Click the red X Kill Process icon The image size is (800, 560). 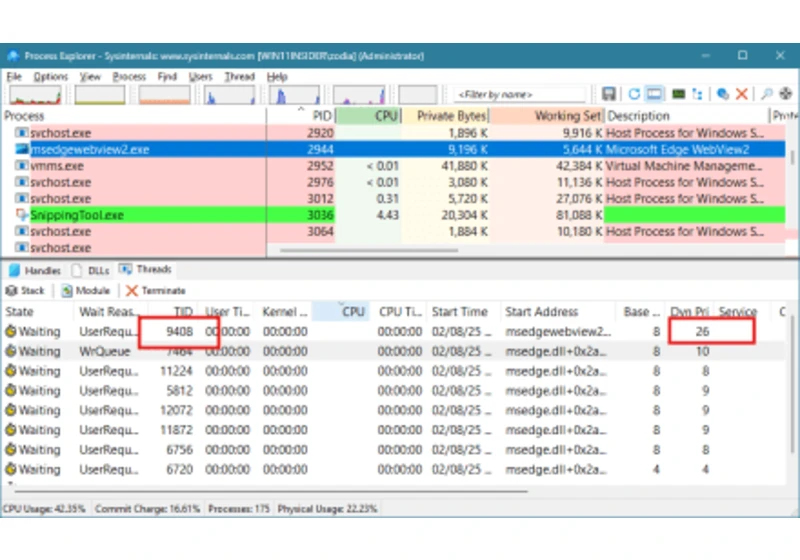pyautogui.click(x=742, y=94)
